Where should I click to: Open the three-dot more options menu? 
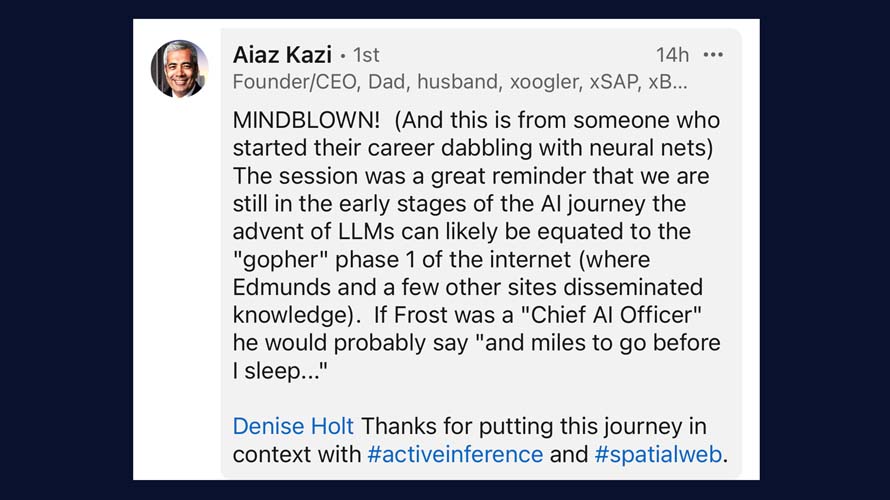coord(713,55)
